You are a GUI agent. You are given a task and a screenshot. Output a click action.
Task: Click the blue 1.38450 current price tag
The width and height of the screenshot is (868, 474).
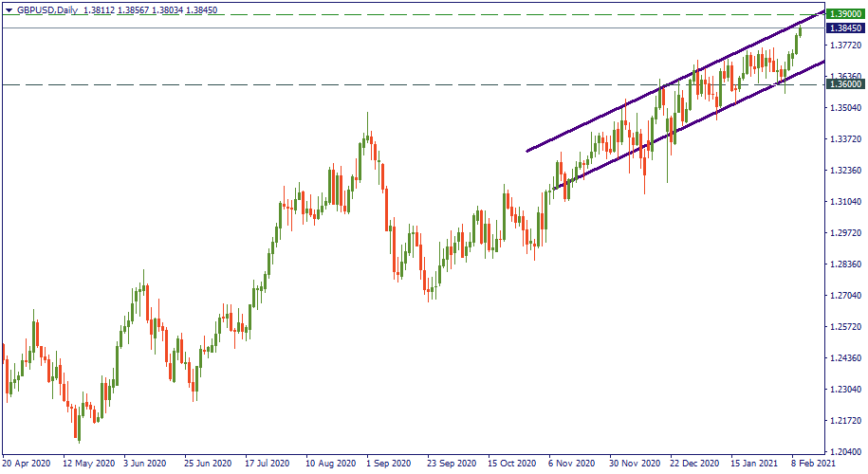click(843, 28)
